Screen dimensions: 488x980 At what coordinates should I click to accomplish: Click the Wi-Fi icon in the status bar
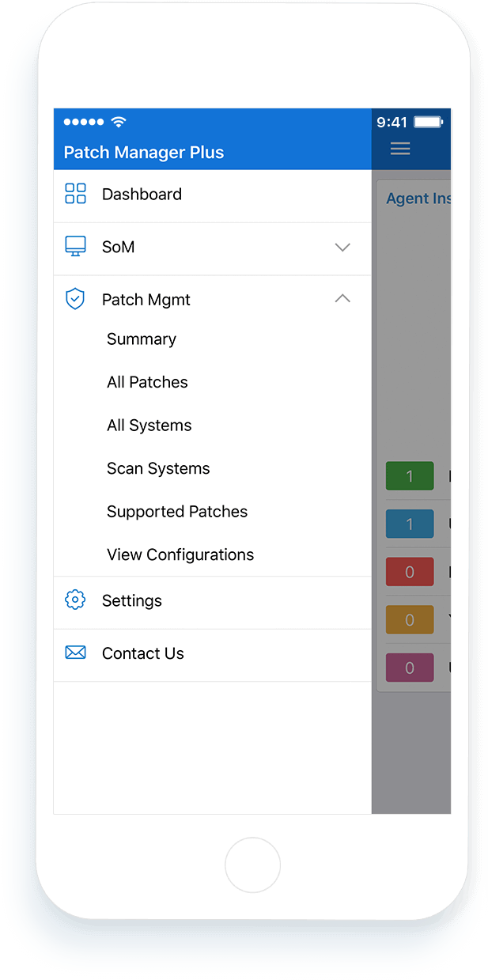[118, 122]
